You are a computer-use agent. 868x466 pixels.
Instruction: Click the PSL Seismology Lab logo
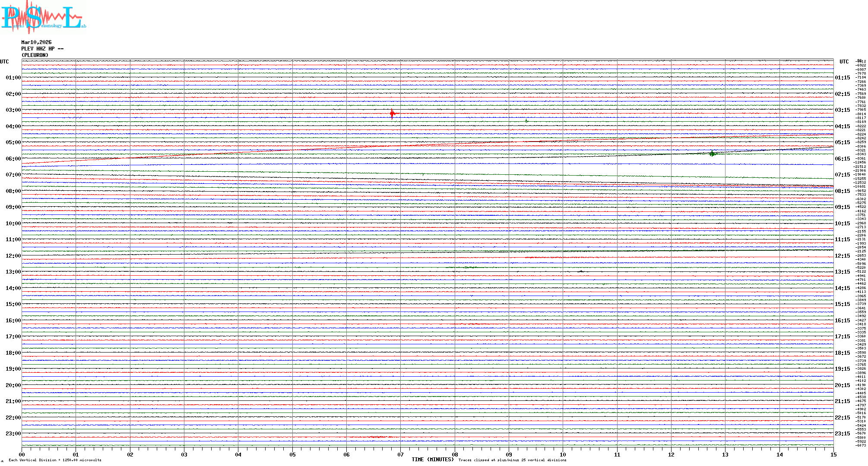click(x=43, y=17)
